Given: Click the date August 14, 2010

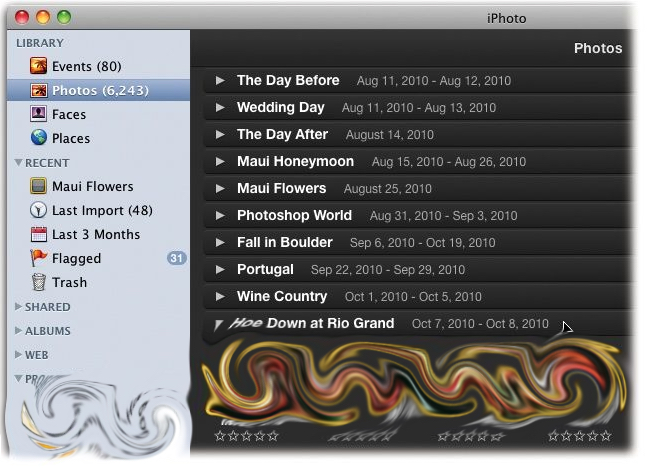Looking at the screenshot, I should point(390,135).
